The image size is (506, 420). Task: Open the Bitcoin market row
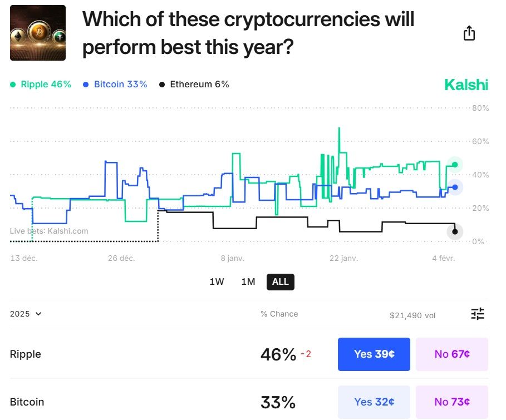[27, 402]
